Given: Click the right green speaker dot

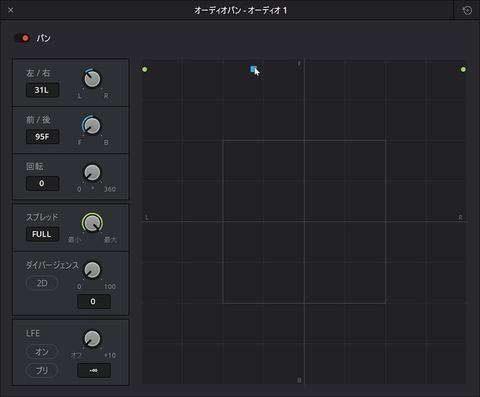Looking at the screenshot, I should (x=463, y=69).
